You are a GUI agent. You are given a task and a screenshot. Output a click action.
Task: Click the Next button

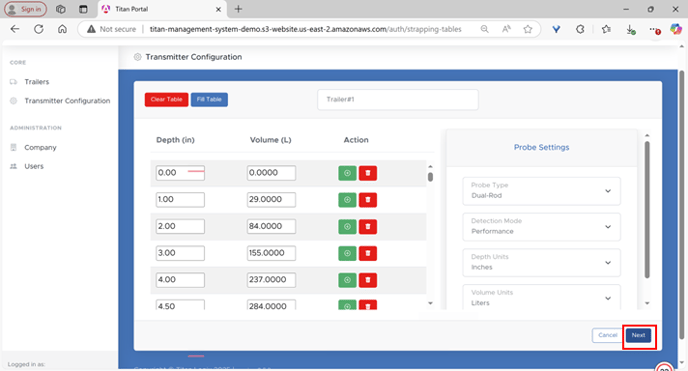[638, 335]
